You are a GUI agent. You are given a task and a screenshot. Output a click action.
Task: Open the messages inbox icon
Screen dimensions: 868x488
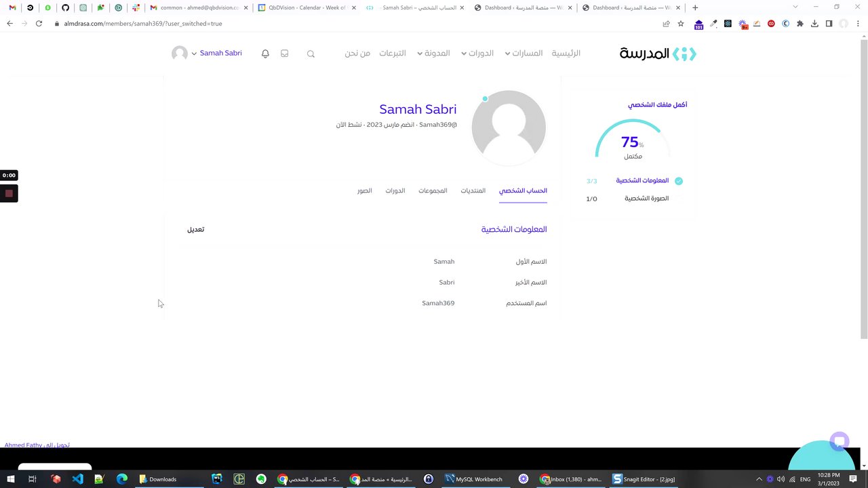(285, 54)
